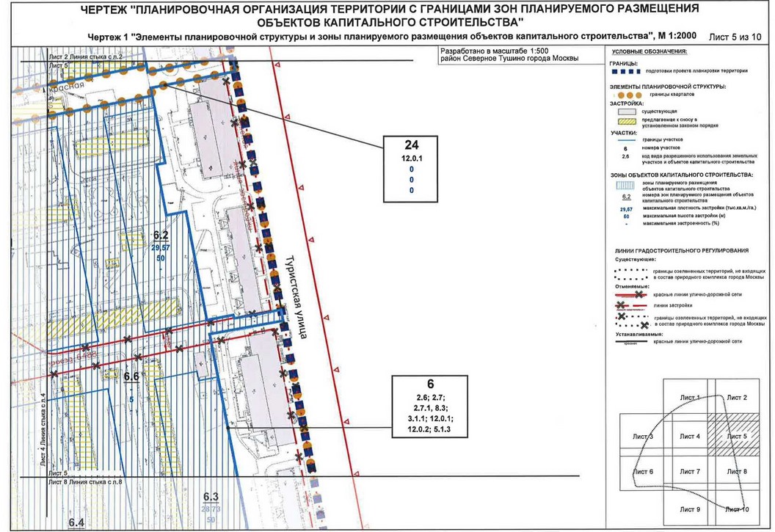Click the blue dashed boundary symbol in legend

(625, 71)
